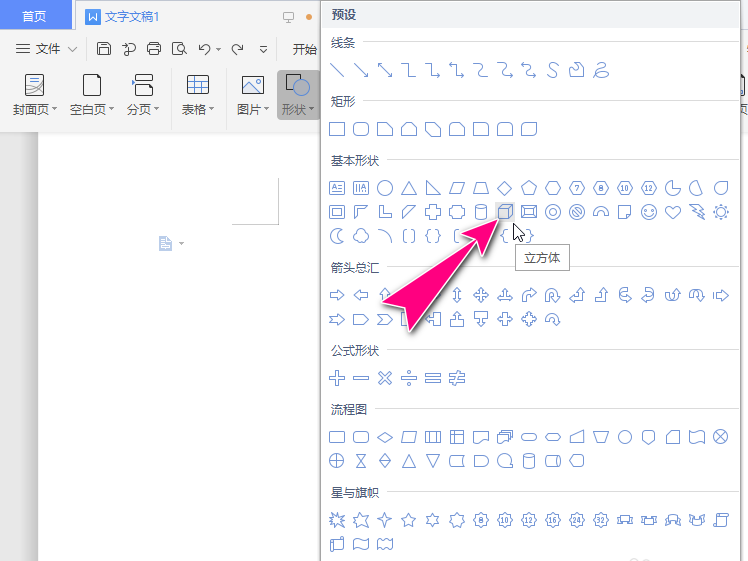Select the double-arrow line shape
The width and height of the screenshot is (748, 561).
pos(385,70)
